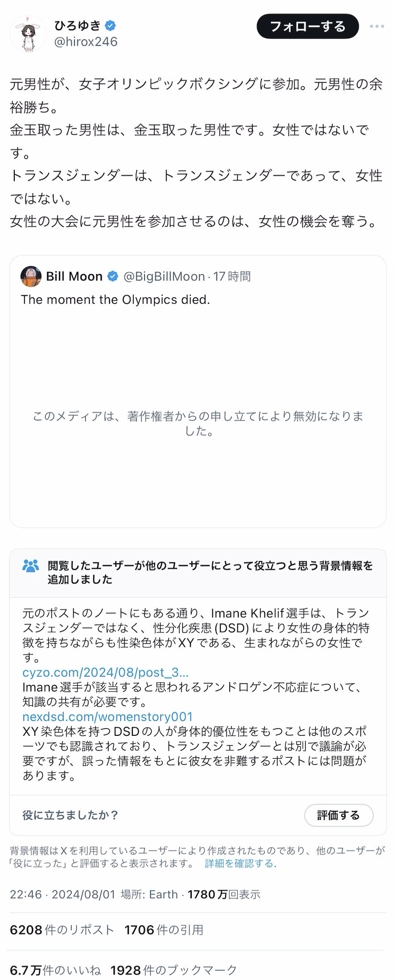396x980 pixels.
Task: Click the 1928 件のブックマーク count
Action: 174,970
